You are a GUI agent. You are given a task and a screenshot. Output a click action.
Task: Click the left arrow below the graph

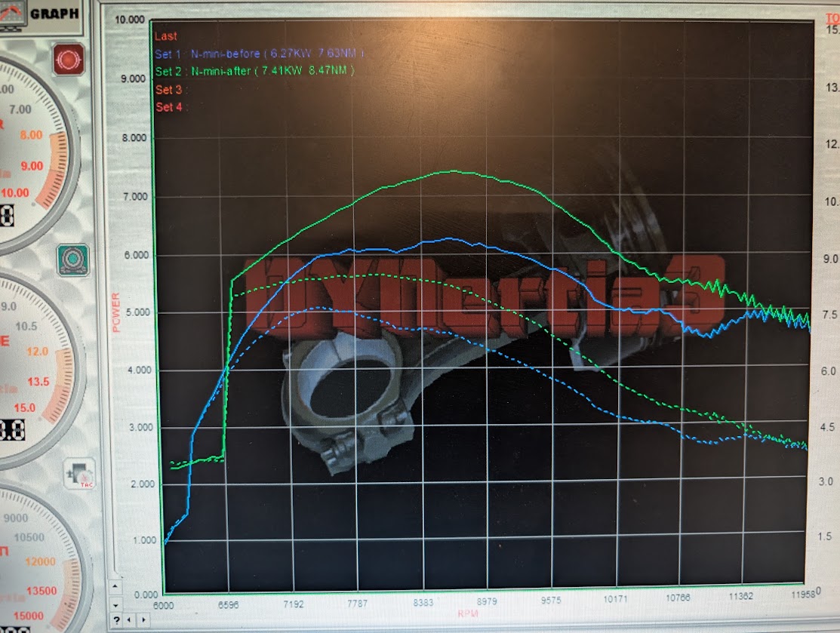point(129,620)
